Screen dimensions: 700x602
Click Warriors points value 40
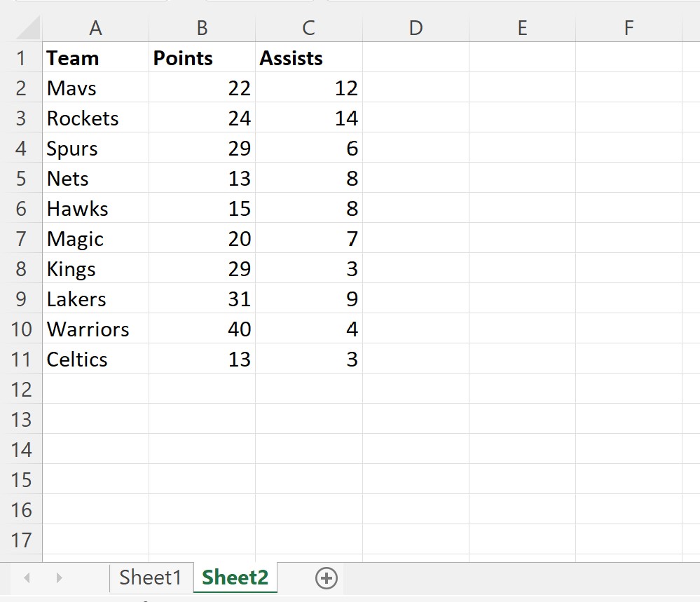click(x=203, y=329)
